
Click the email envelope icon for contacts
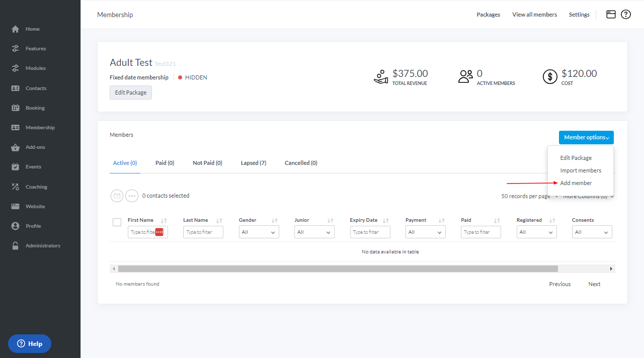click(x=117, y=196)
